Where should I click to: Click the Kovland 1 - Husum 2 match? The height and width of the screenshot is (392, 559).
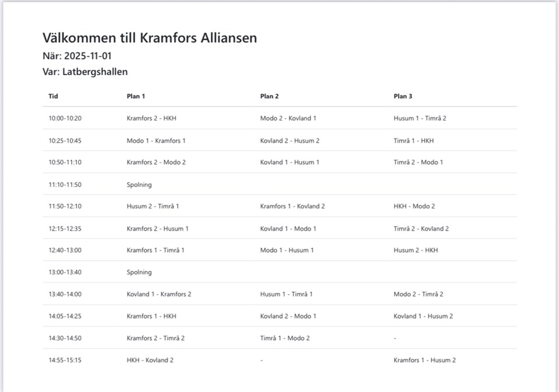[x=423, y=316]
